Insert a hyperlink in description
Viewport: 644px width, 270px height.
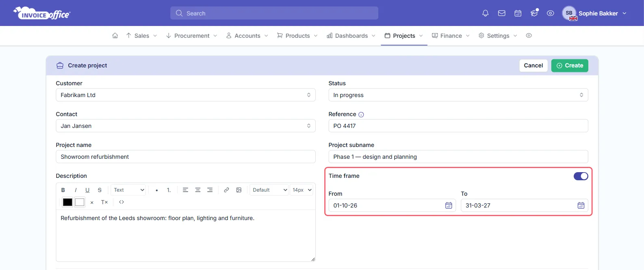(227, 190)
